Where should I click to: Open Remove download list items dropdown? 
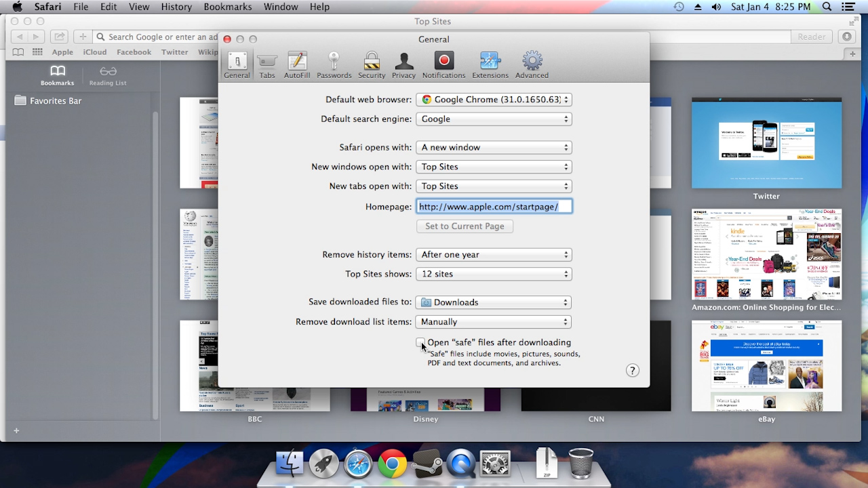494,322
